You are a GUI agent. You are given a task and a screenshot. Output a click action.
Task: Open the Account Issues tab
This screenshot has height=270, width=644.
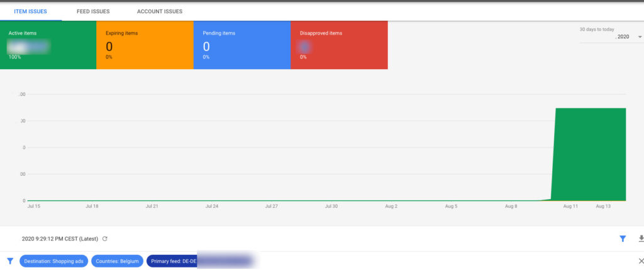click(x=160, y=11)
